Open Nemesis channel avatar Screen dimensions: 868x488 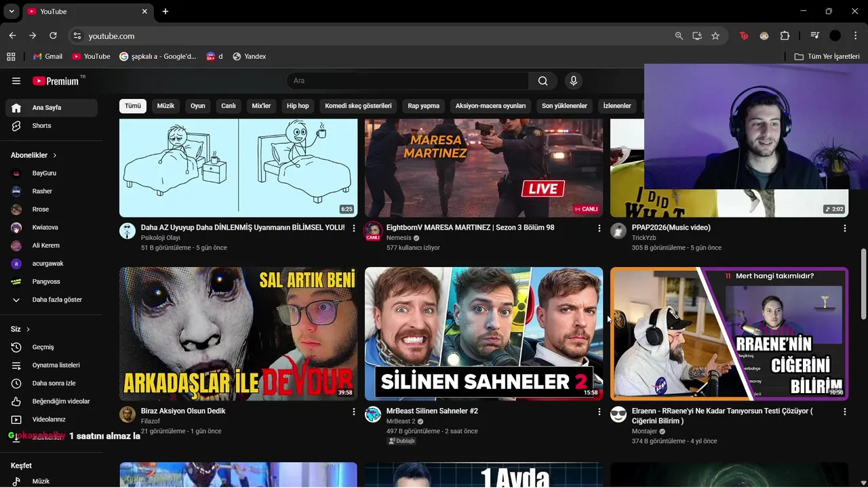coord(373,231)
